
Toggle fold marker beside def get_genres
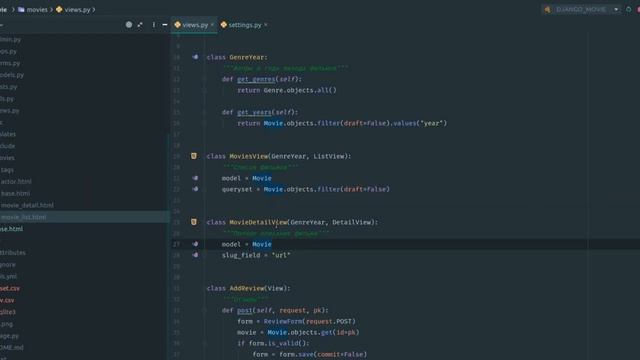(x=205, y=79)
